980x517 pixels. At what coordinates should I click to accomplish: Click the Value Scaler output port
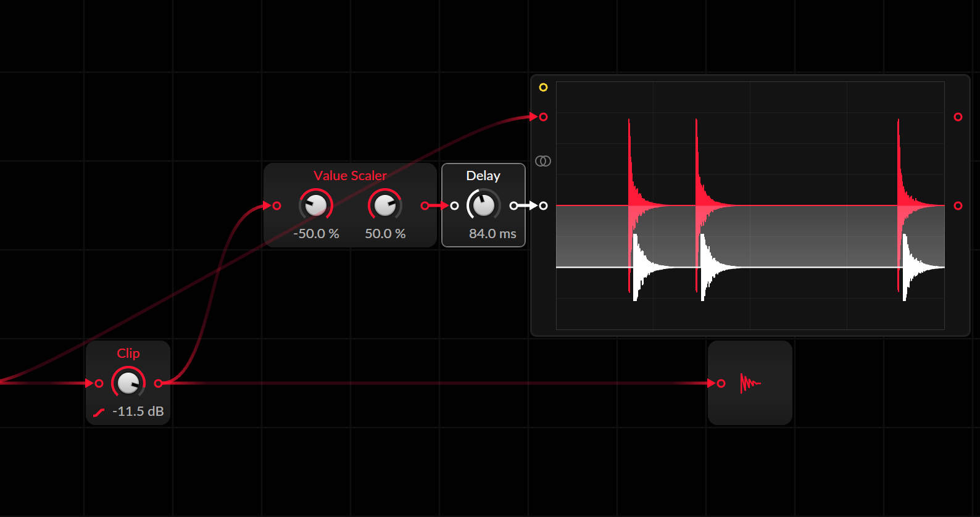(425, 205)
